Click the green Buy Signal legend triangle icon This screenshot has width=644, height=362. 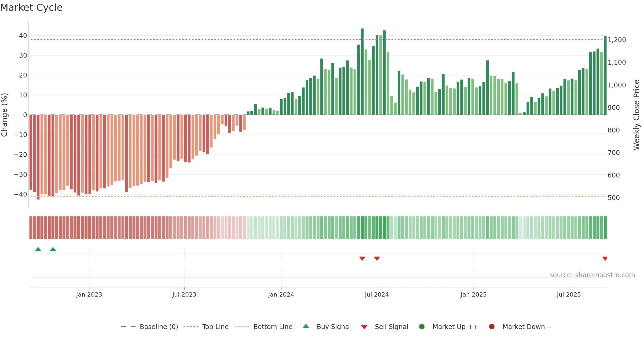click(306, 326)
